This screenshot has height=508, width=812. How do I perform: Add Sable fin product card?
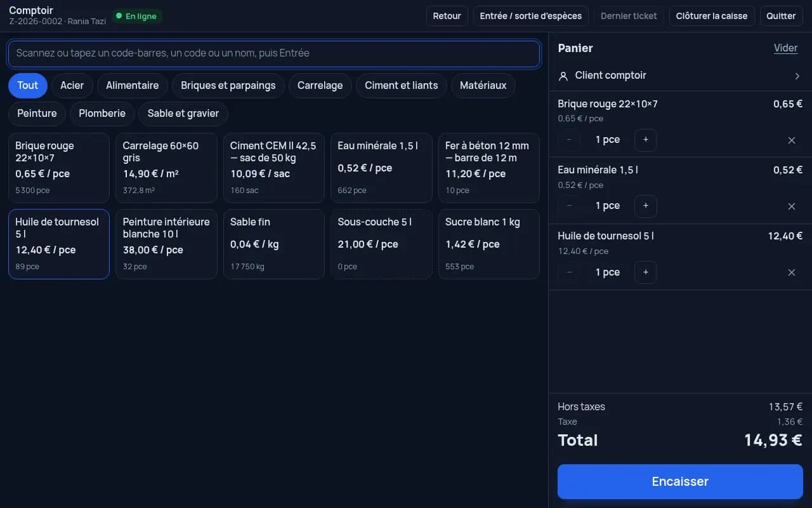pos(274,244)
